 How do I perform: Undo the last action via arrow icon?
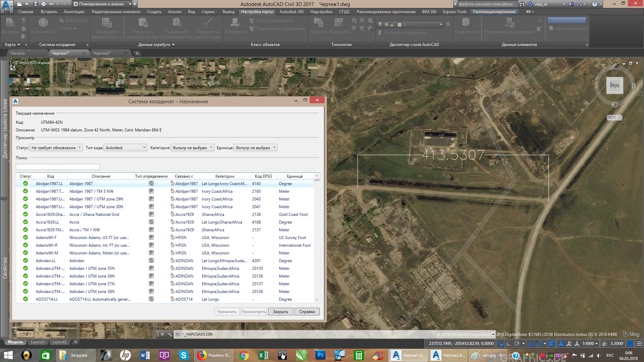pyautogui.click(x=51, y=4)
